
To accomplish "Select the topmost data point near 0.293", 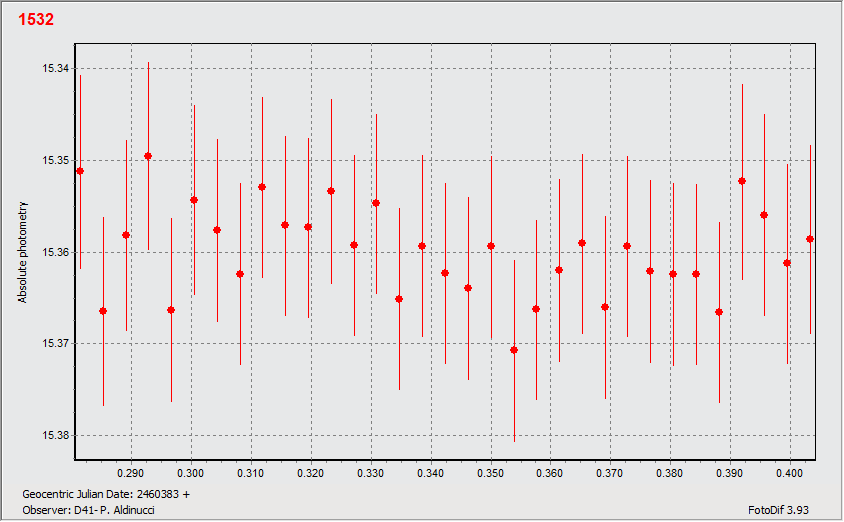I will pos(148,156).
